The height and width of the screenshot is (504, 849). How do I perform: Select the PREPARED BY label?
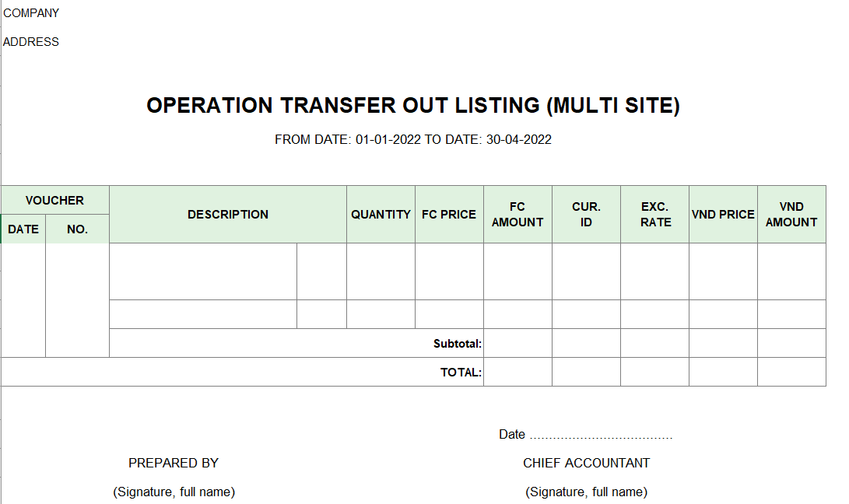[174, 463]
